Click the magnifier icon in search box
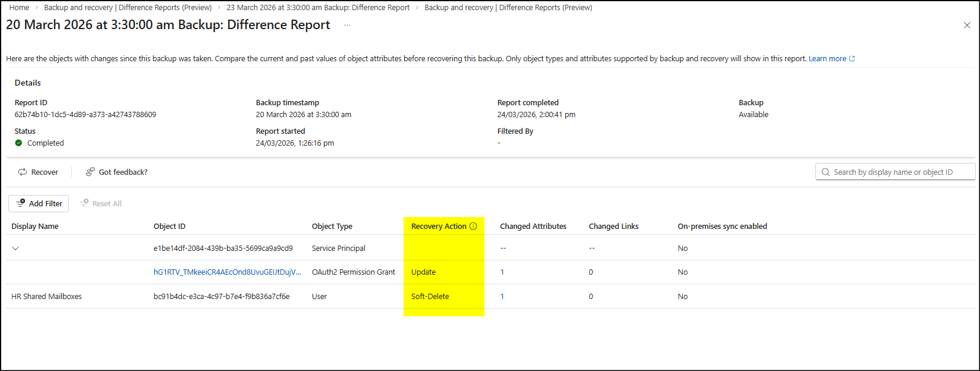Viewport: 980px width, 371px height. coord(825,172)
